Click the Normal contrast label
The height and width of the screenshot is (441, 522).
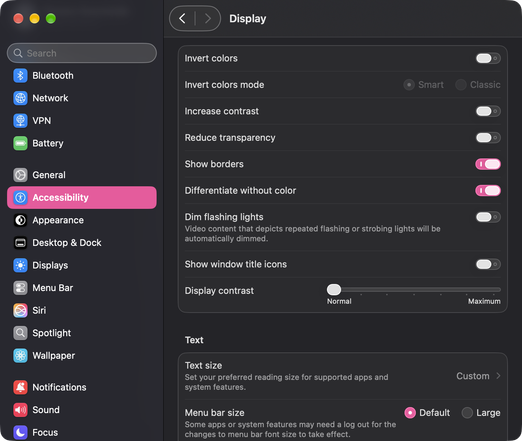pos(339,301)
